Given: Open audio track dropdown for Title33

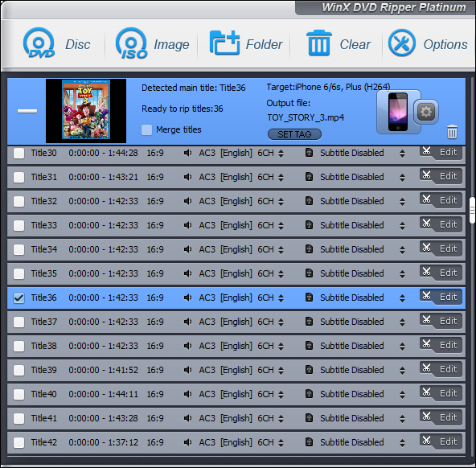Looking at the screenshot, I should (281, 226).
